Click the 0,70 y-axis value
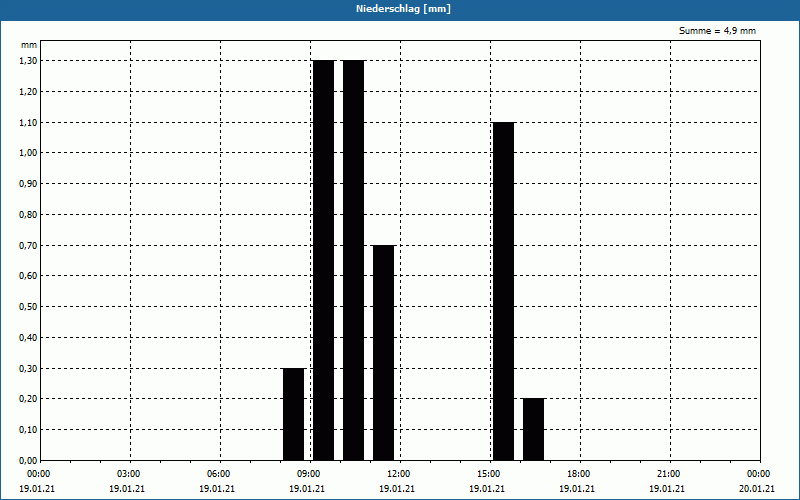Image resolution: width=800 pixels, height=500 pixels. pyautogui.click(x=28, y=245)
